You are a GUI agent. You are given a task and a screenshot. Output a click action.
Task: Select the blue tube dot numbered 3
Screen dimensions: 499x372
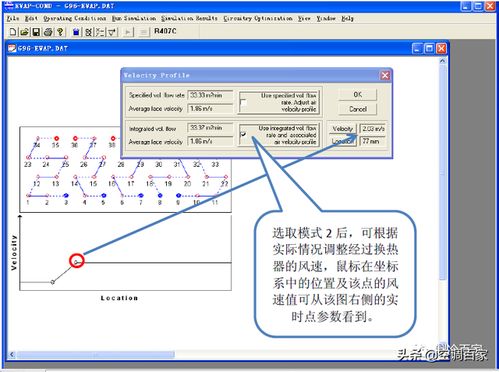tap(66, 195)
